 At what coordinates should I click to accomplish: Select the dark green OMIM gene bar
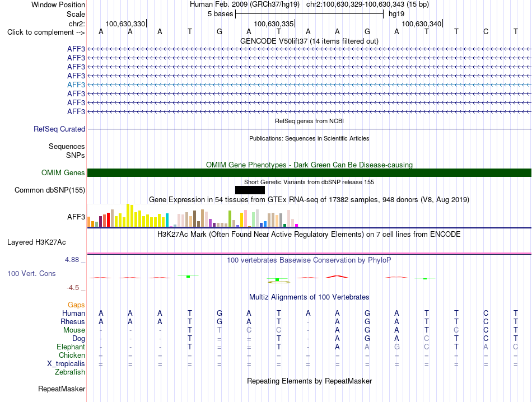pos(309,172)
